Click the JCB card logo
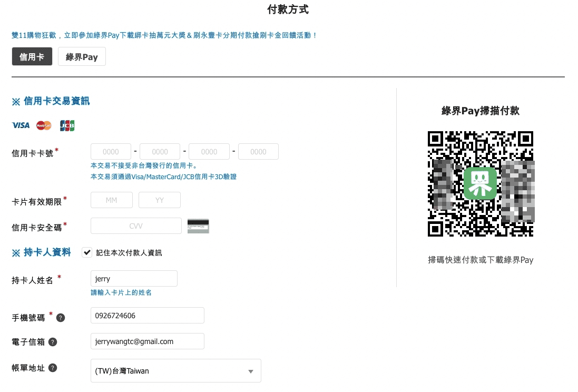Image resolution: width=578 pixels, height=392 pixels. 67,125
